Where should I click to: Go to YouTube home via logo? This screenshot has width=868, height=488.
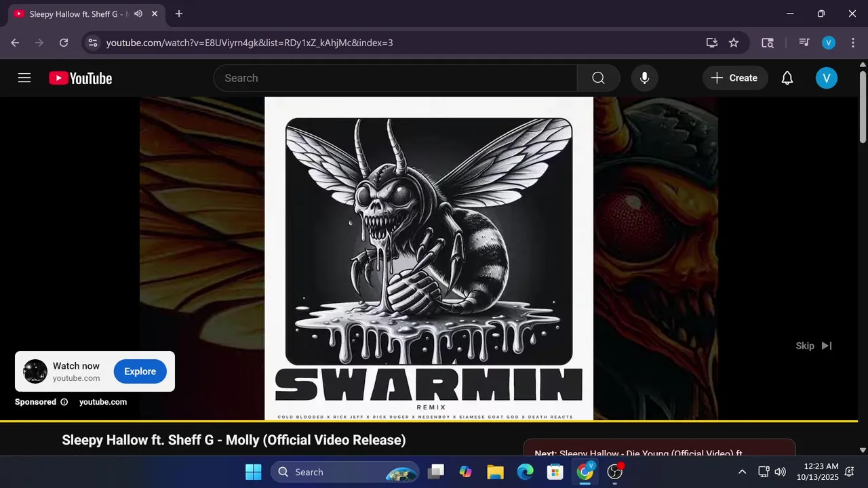pos(80,78)
